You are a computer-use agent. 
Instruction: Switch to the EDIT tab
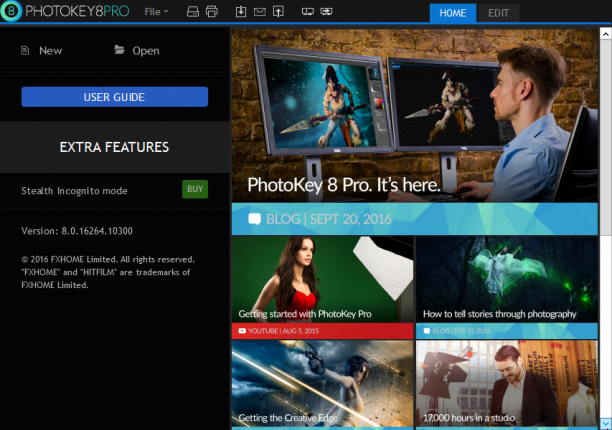click(498, 13)
